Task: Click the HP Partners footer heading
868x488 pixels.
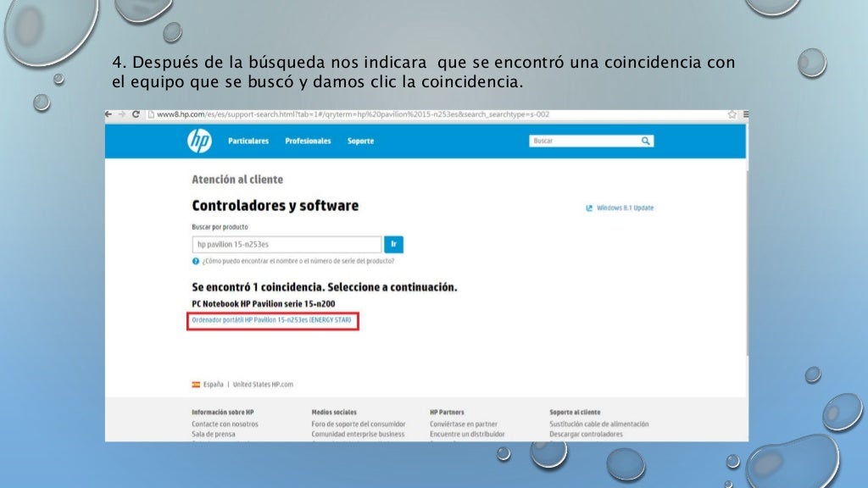Action: point(447,413)
